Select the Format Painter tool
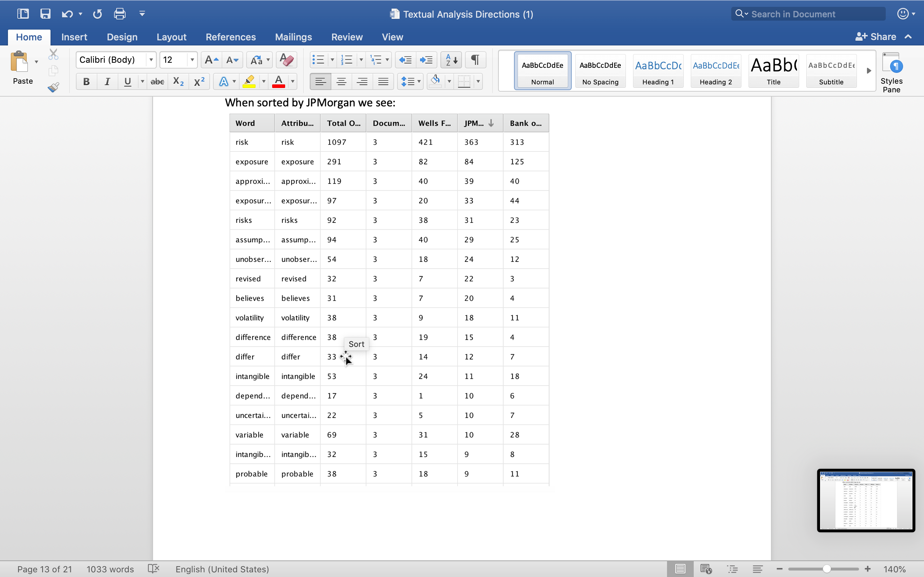Screen dimensions: 924x577 tap(53, 87)
